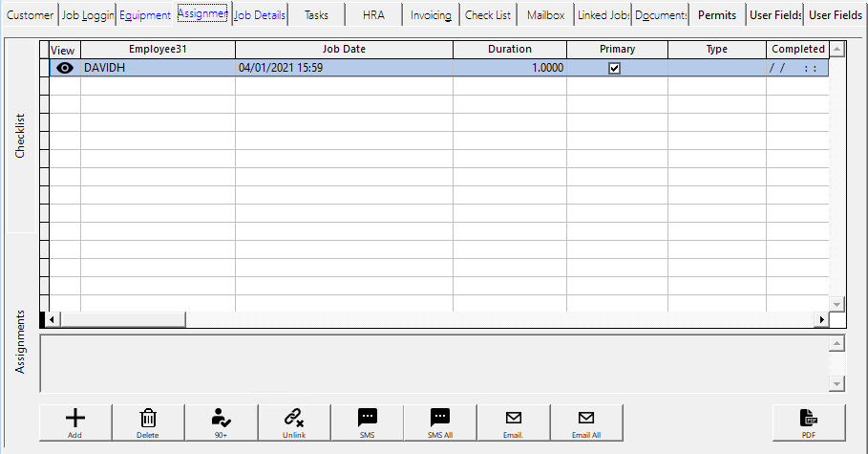Image resolution: width=868 pixels, height=454 pixels.
Task: Export assignments with the PDF icon
Action: (809, 418)
